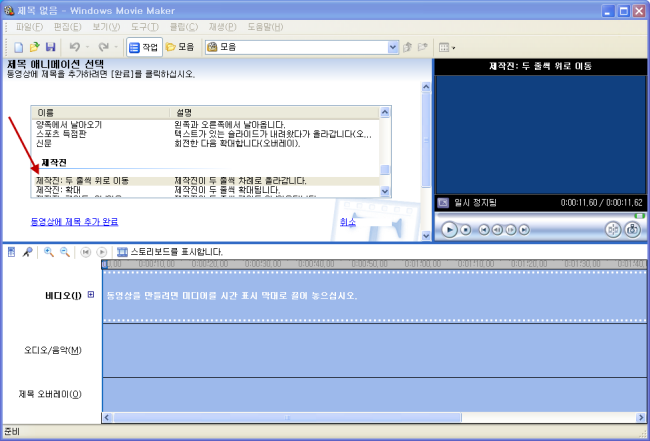
Task: Play the timeline
Action: [x=102, y=252]
